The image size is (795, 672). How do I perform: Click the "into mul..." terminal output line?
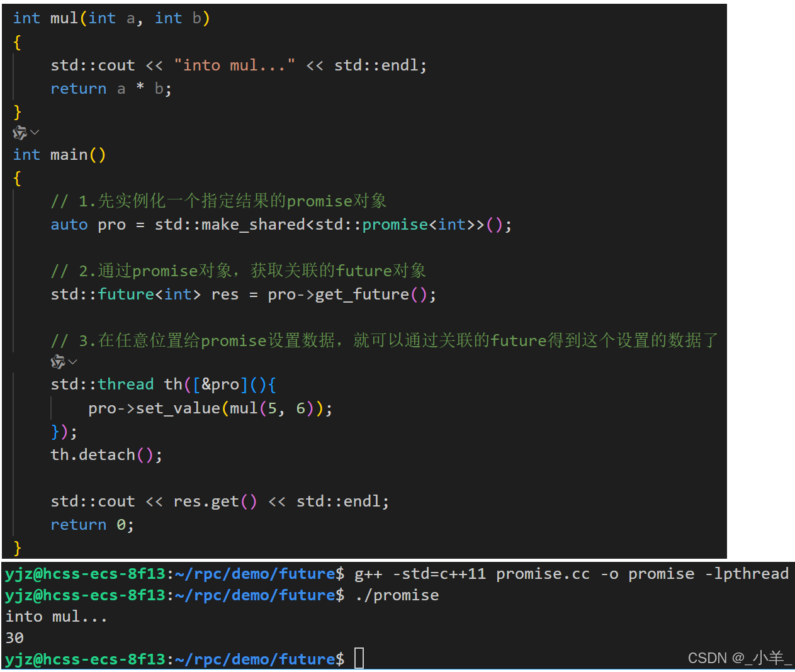pyautogui.click(x=57, y=617)
